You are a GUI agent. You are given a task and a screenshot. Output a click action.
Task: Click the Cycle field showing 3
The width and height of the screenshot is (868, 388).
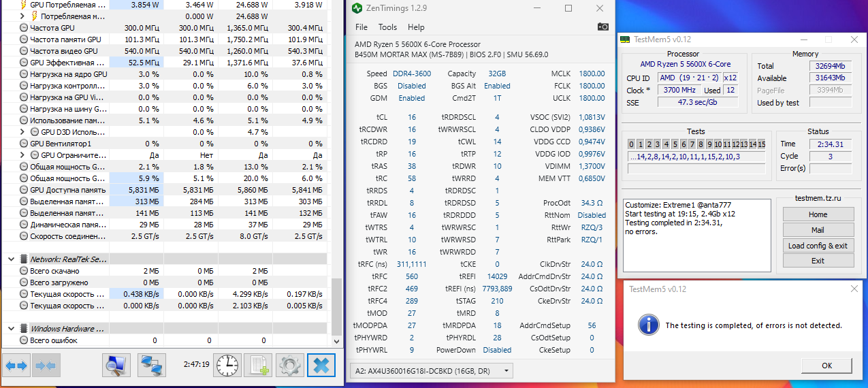(x=831, y=156)
